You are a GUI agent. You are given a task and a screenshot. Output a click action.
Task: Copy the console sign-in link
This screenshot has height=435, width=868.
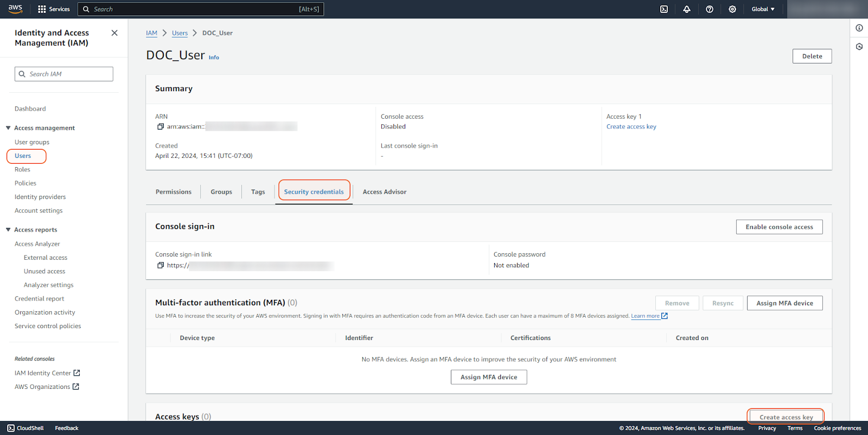[x=161, y=265]
